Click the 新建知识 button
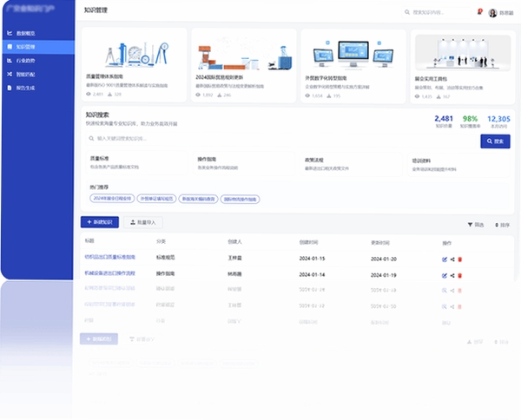 point(100,222)
